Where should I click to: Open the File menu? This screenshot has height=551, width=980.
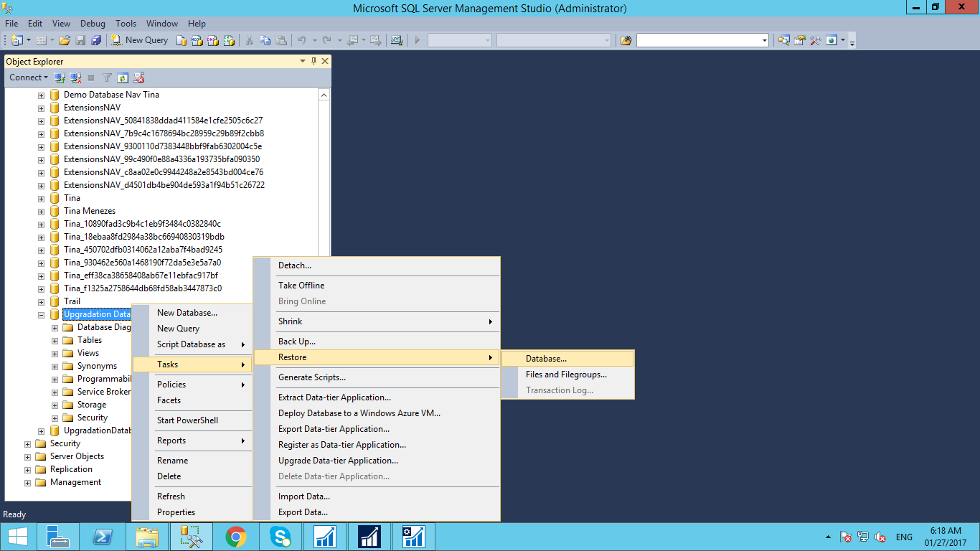point(11,24)
